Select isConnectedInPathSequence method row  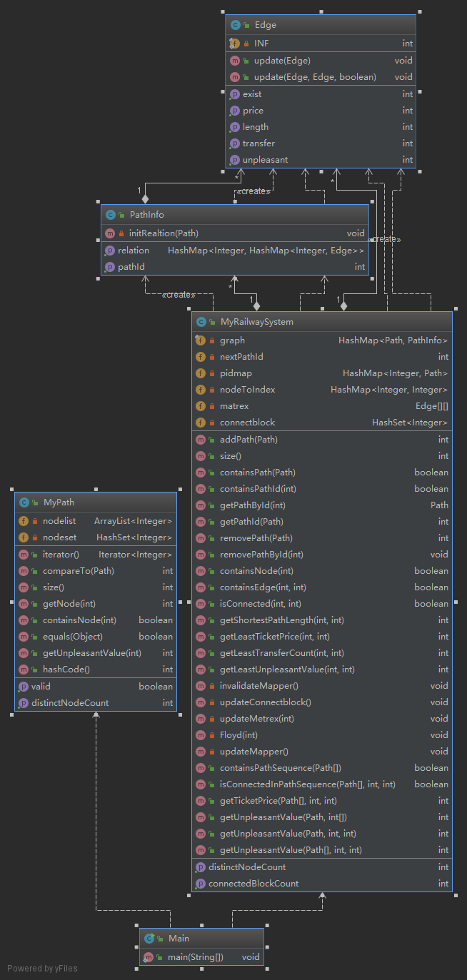(x=322, y=784)
